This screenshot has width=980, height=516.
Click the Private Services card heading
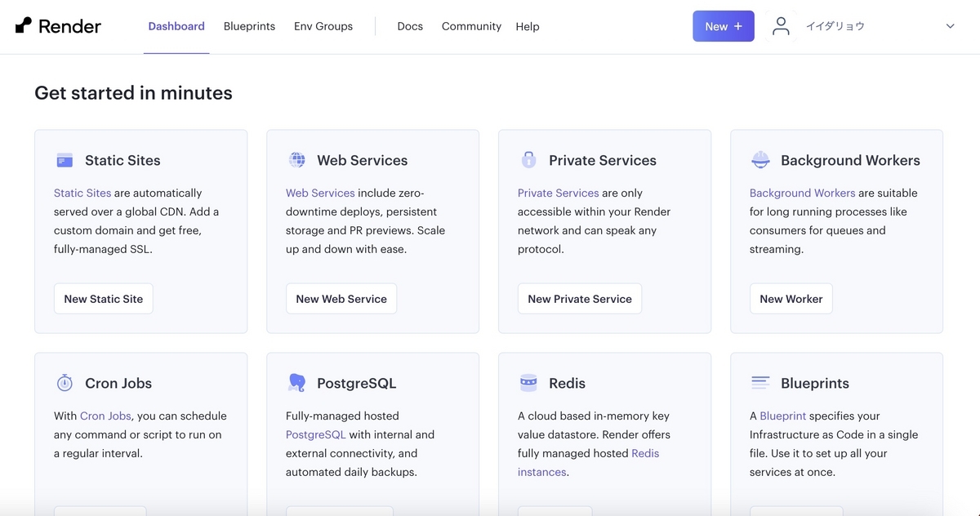(603, 160)
